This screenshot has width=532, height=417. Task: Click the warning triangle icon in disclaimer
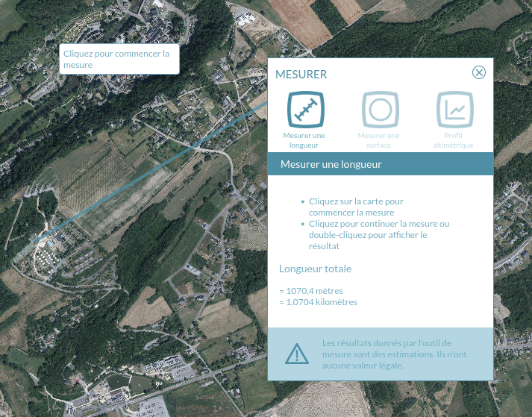pos(297,354)
